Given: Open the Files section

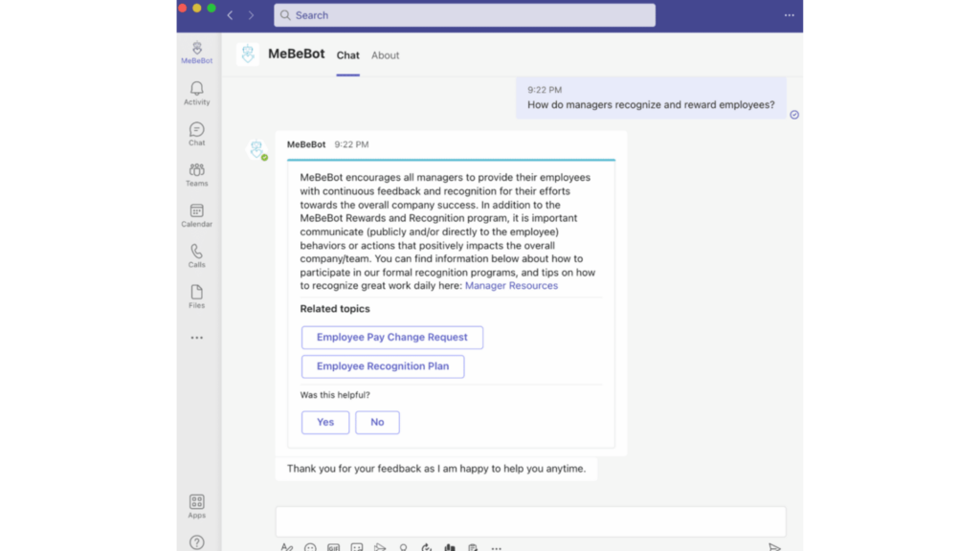Looking at the screenshot, I should click(197, 297).
